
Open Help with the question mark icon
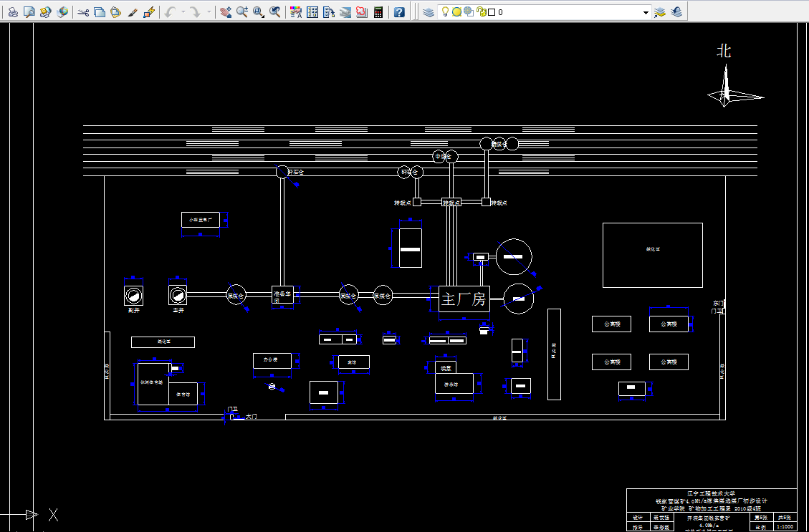point(399,12)
